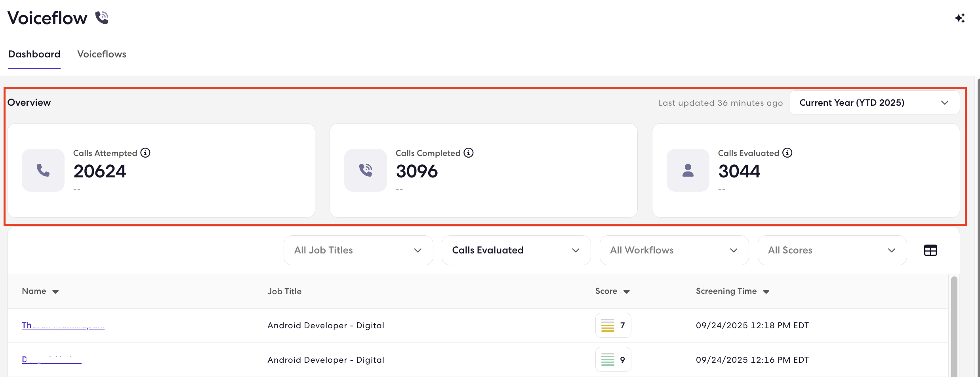Open the candidate link starting with Th
This screenshot has height=377, width=980.
(x=63, y=325)
